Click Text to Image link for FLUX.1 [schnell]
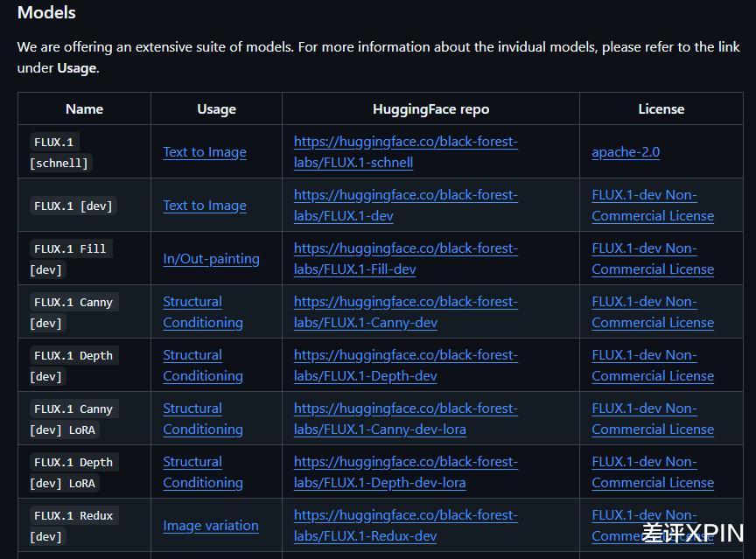 [205, 152]
